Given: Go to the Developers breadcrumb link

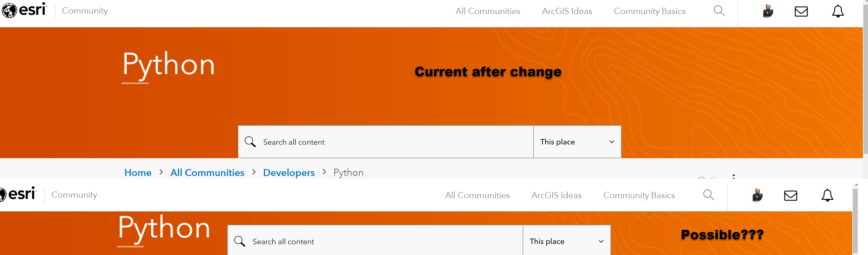Looking at the screenshot, I should click(288, 172).
